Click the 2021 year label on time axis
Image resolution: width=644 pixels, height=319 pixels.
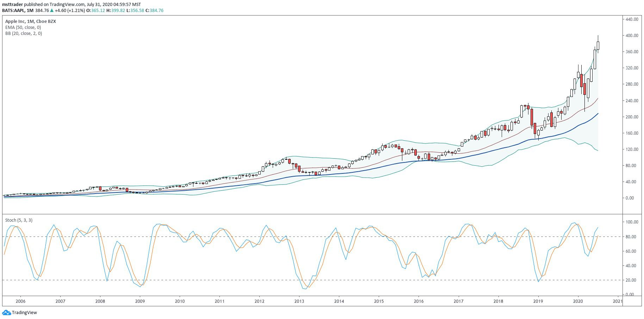tap(618, 301)
